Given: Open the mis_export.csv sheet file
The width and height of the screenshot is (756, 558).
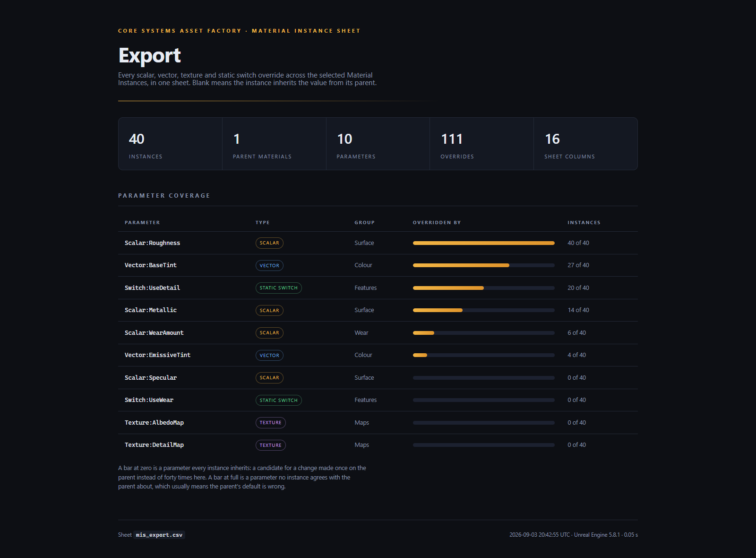Looking at the screenshot, I should tap(159, 535).
